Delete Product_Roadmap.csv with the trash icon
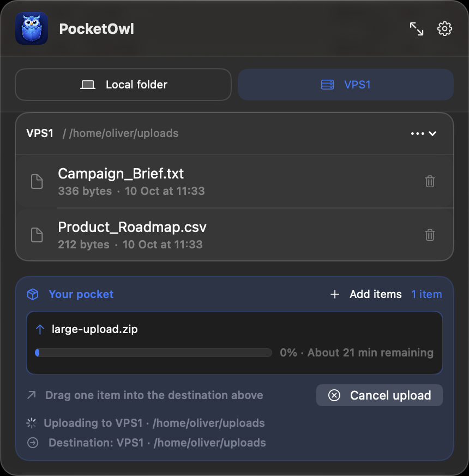 click(x=430, y=235)
